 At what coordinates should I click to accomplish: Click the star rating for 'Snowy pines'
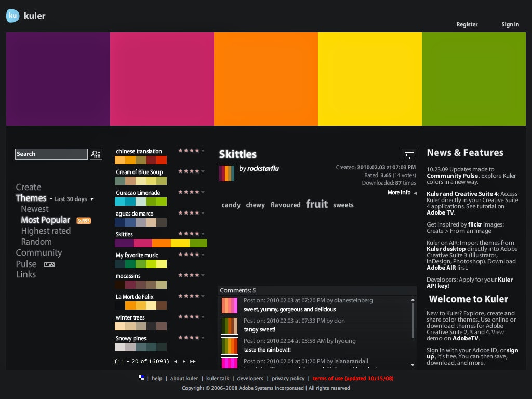click(x=191, y=338)
